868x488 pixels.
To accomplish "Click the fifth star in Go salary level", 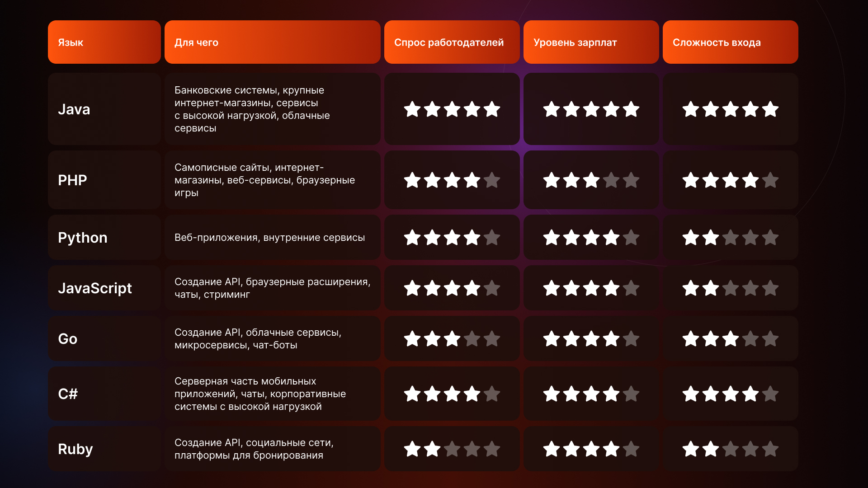I will (x=631, y=338).
